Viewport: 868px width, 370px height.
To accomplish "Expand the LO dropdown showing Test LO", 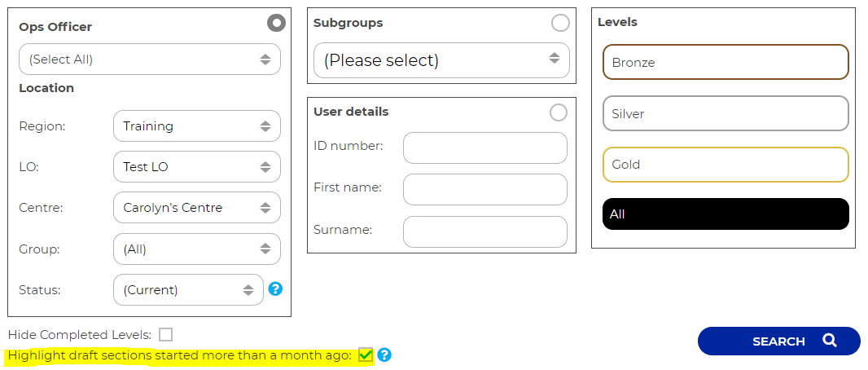I will (x=196, y=167).
